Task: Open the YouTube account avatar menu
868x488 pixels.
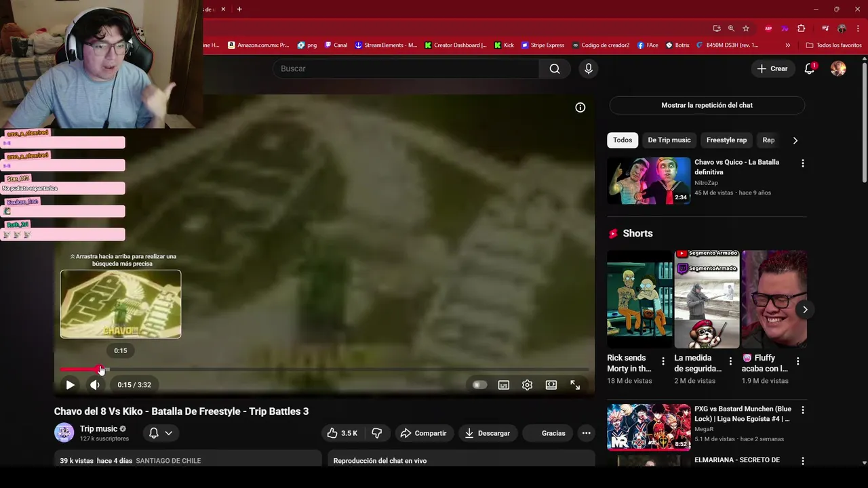Action: click(x=838, y=68)
